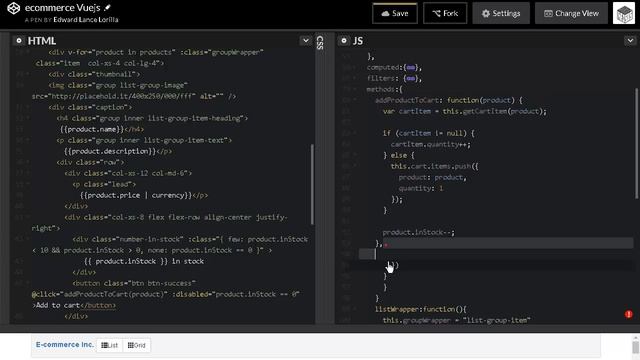Image resolution: width=640 pixels, height=360 pixels.
Task: Select the ecommerce Vuejs pen title
Action: [x=62, y=8]
